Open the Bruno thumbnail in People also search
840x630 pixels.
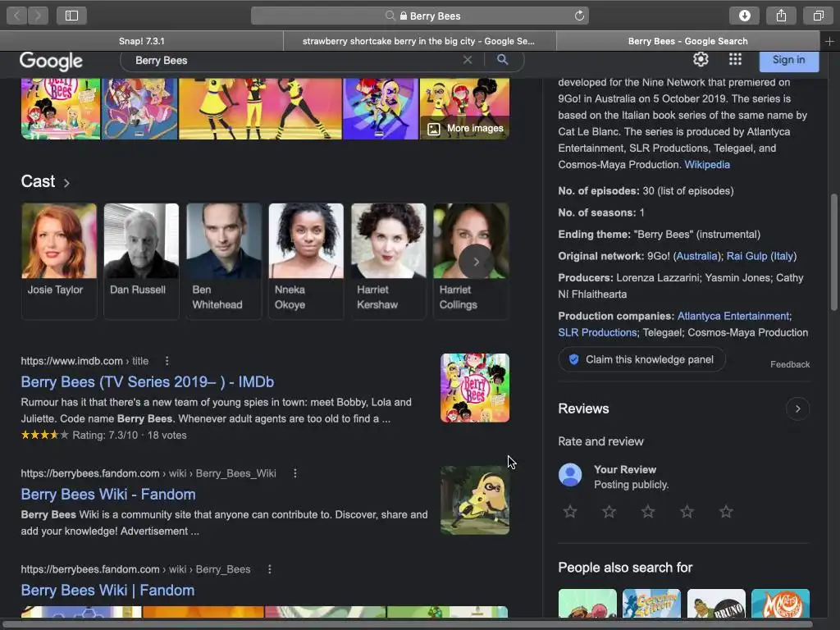[x=716, y=603]
